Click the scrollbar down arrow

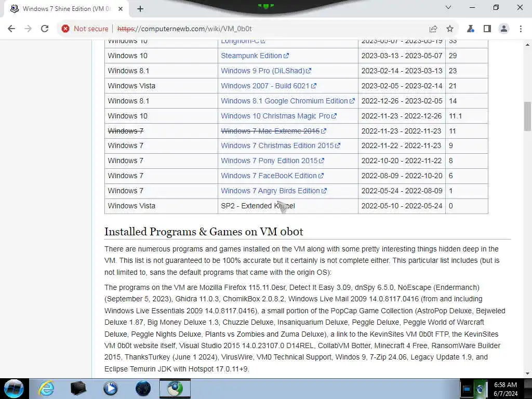[527, 374]
